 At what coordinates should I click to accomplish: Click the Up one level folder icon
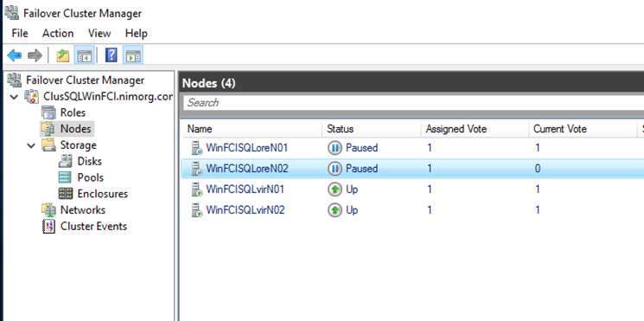pyautogui.click(x=63, y=55)
